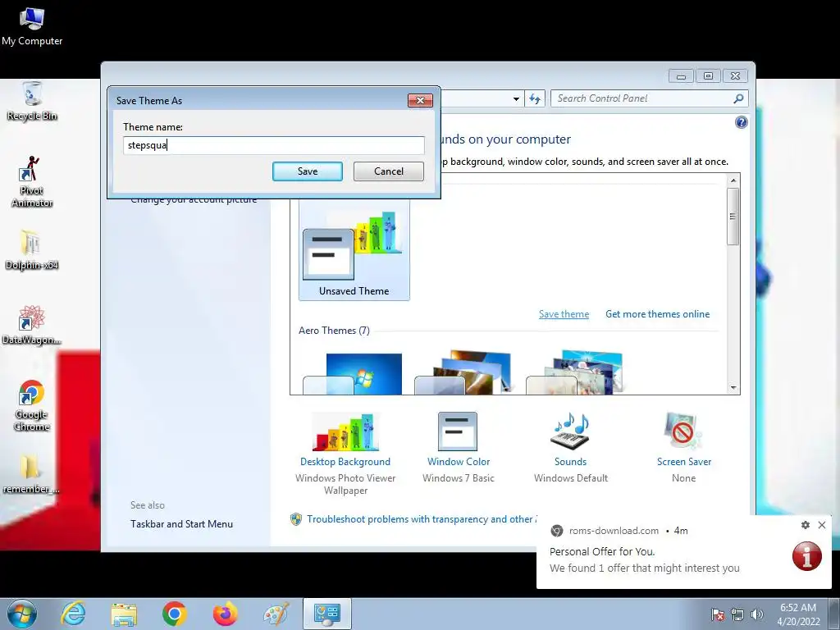840x630 pixels.
Task: Open Taskbar and Start Menu link
Action: 181,524
